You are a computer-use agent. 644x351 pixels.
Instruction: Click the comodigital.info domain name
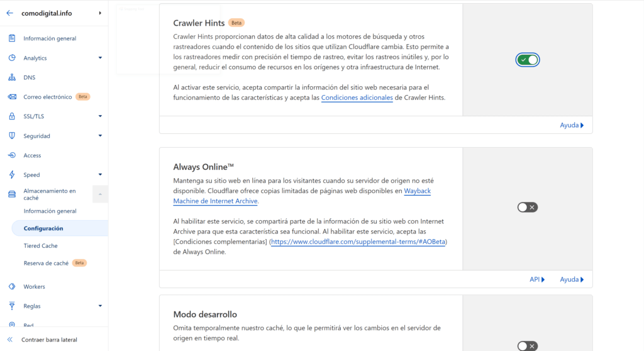tap(47, 13)
